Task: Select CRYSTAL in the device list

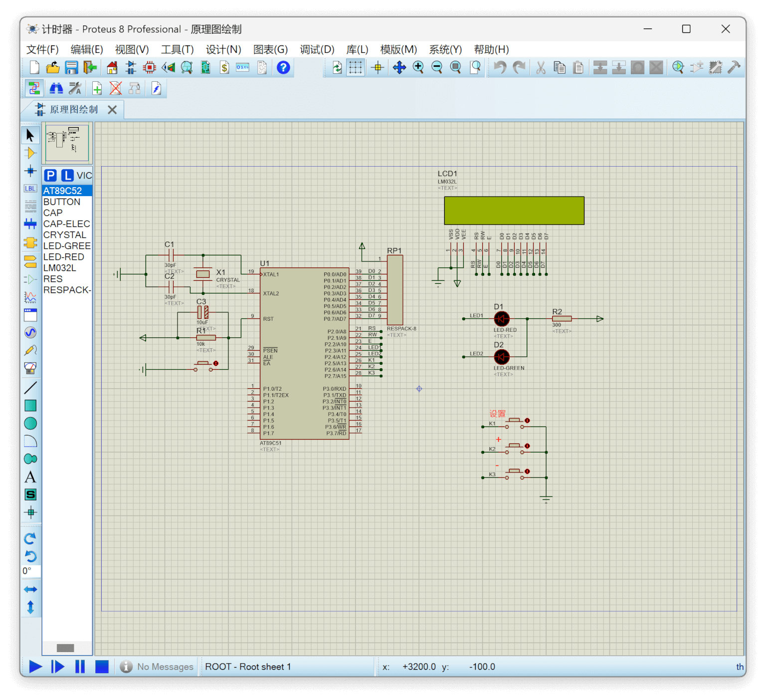Action: [x=67, y=234]
